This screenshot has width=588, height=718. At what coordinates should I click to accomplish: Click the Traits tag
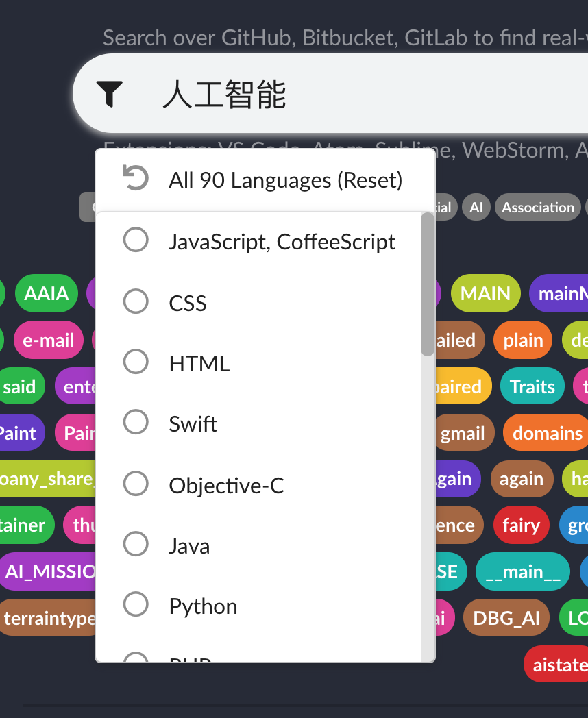[532, 386]
